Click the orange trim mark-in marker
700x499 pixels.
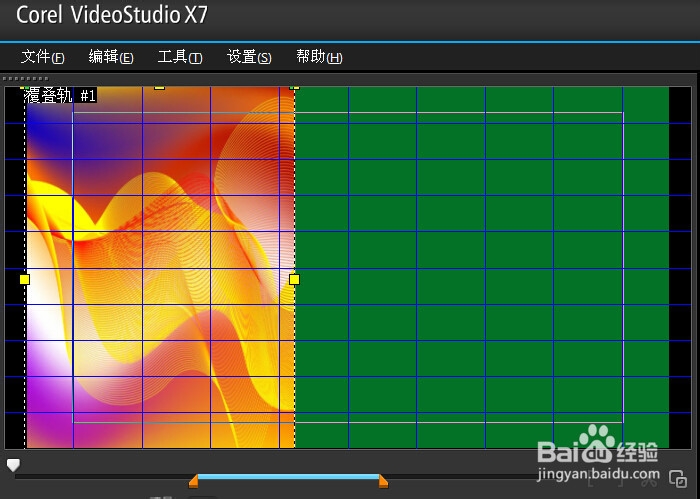(193, 481)
